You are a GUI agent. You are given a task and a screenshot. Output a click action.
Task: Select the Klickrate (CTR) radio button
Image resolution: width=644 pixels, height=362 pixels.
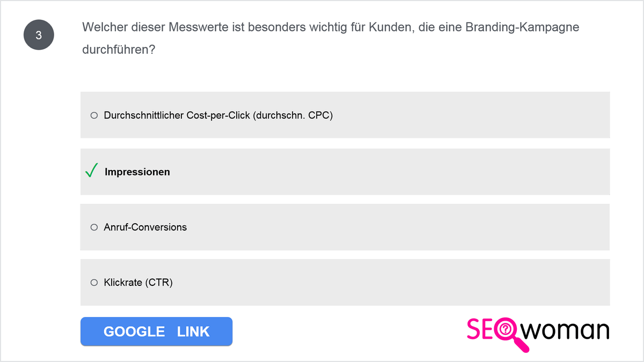click(x=94, y=282)
